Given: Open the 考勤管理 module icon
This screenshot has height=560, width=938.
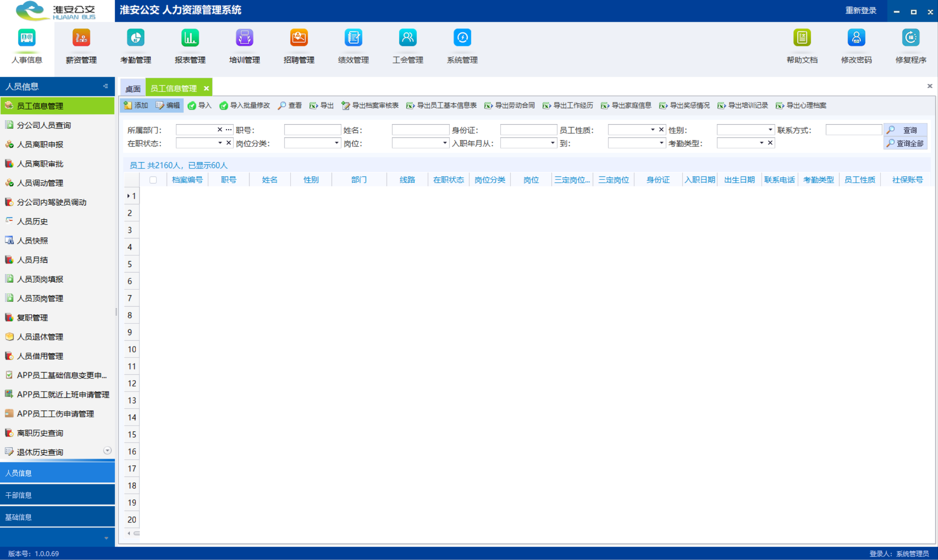Looking at the screenshot, I should click(136, 38).
